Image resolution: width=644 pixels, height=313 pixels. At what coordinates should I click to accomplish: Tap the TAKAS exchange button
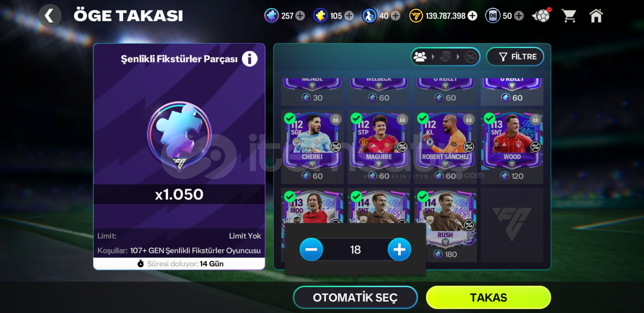(489, 298)
